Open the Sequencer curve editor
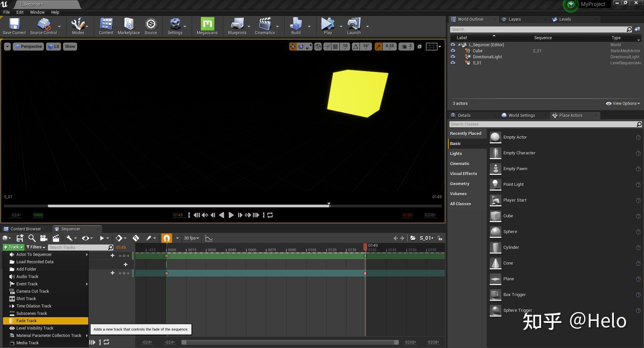 (x=209, y=238)
